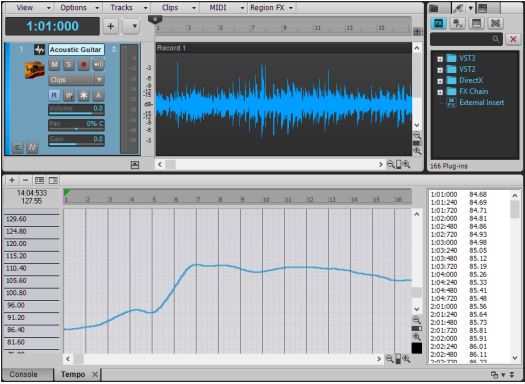
Task: Open the View menu dropdown arrow
Action: [x=49, y=8]
